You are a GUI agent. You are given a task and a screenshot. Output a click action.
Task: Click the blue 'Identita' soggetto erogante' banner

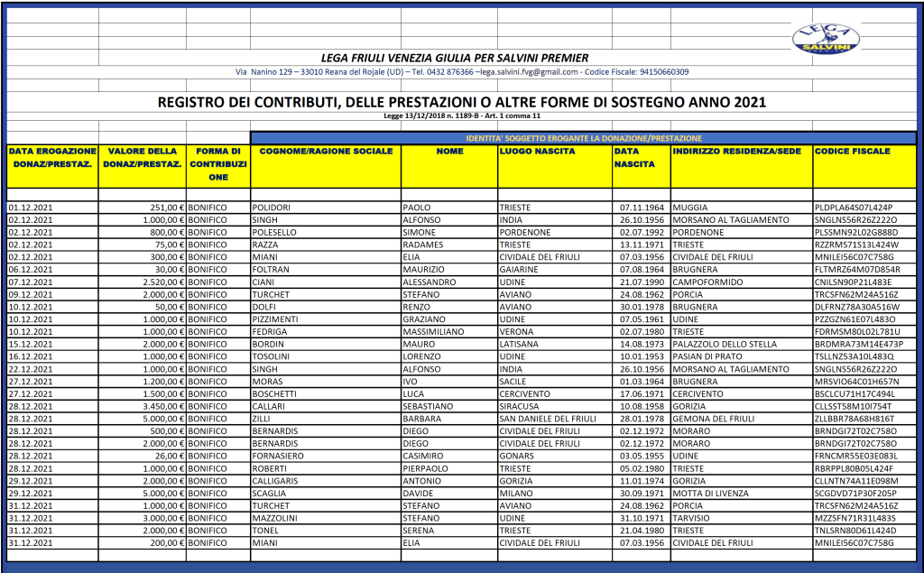pos(583,138)
